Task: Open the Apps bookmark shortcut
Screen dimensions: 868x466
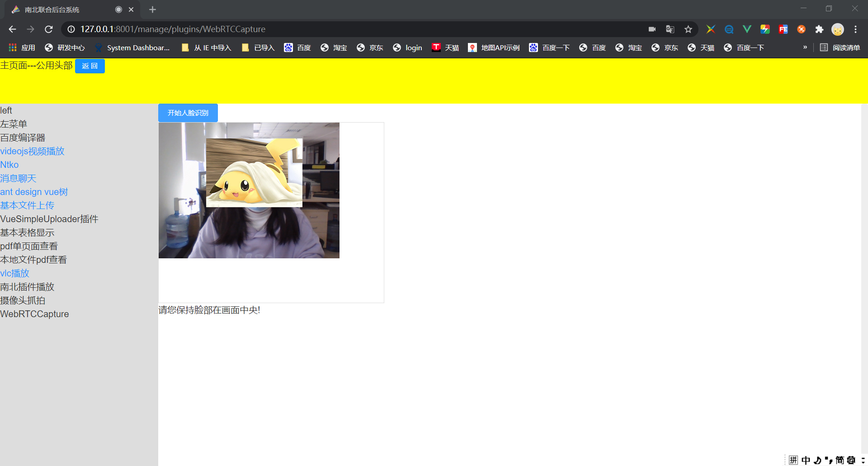Action: coord(22,48)
